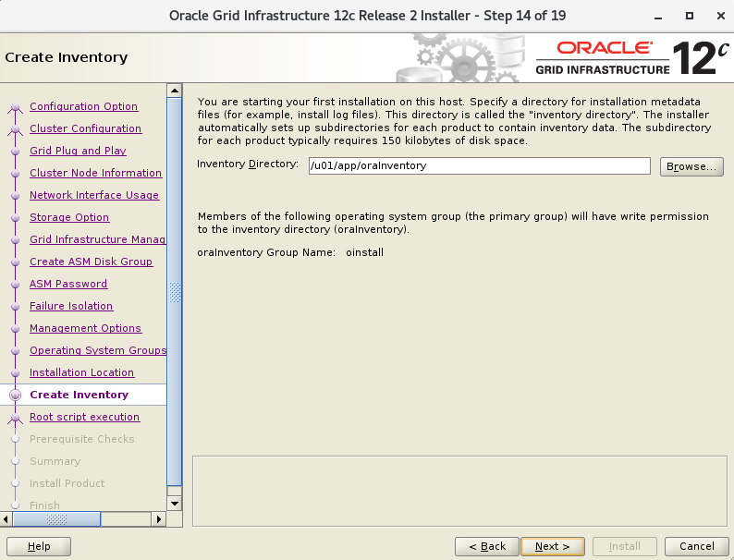
Task: Open Network Interface Usage step
Action: (x=94, y=195)
